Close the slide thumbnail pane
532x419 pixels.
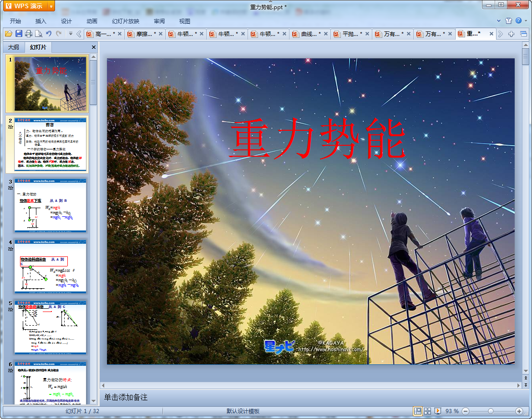pos(94,47)
